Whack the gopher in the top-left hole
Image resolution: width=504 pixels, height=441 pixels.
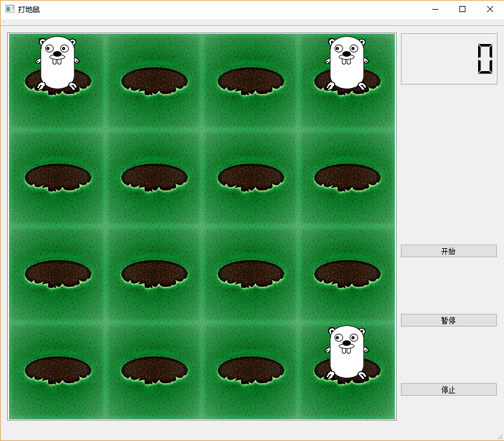(57, 63)
